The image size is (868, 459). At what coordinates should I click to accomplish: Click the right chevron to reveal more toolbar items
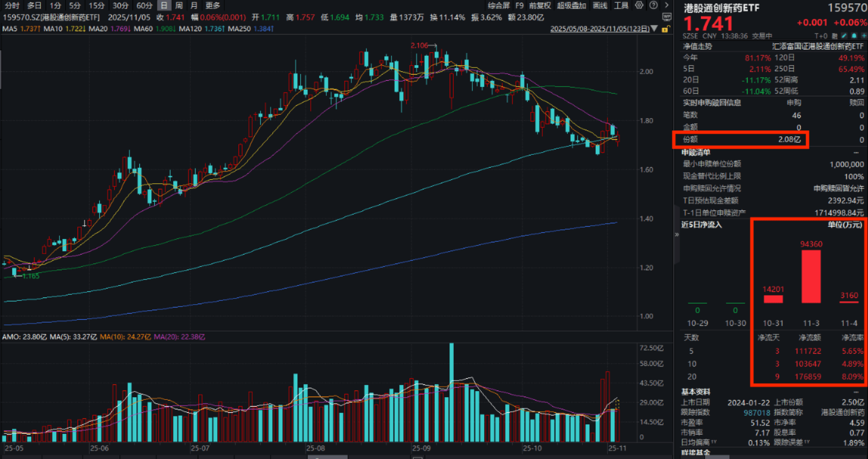(666, 6)
